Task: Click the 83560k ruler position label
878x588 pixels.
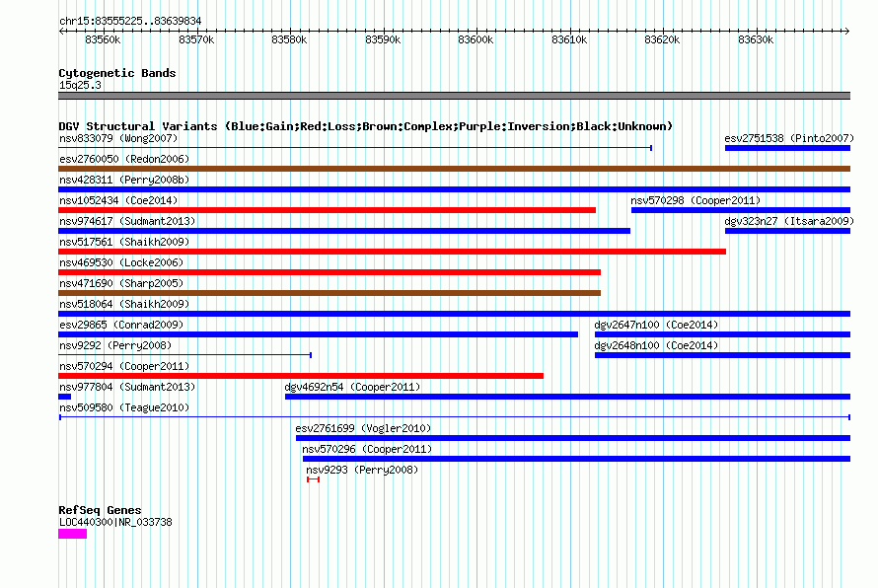Action: 103,39
